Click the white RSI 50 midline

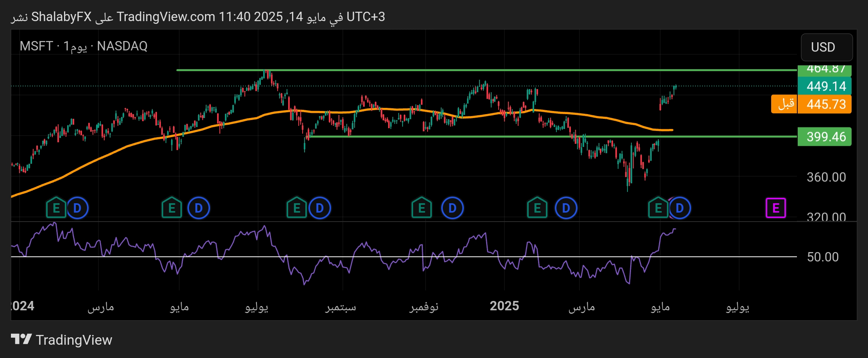pos(404,257)
